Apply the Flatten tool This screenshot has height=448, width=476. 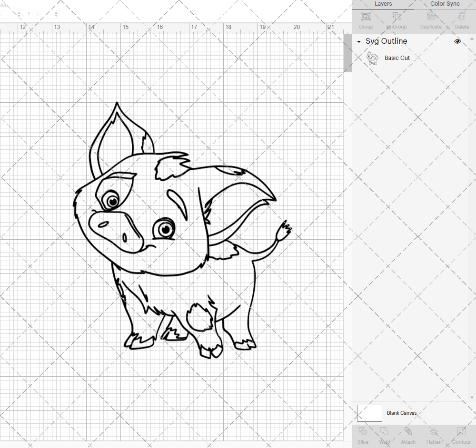pos(434,435)
